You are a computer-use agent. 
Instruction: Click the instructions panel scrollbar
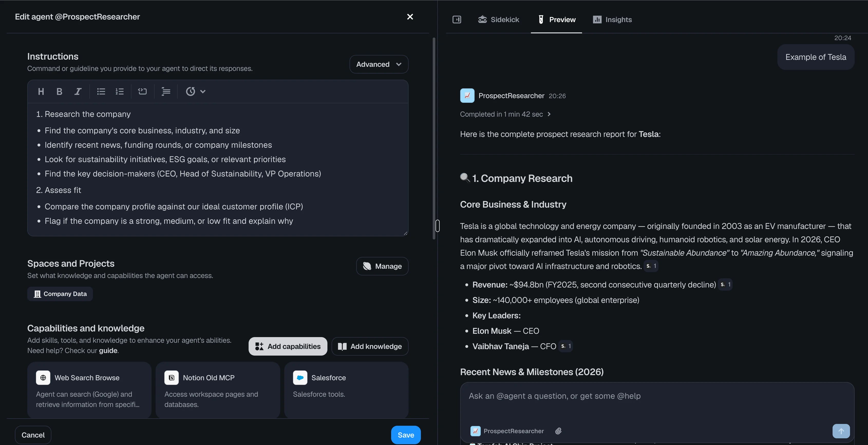point(434,138)
